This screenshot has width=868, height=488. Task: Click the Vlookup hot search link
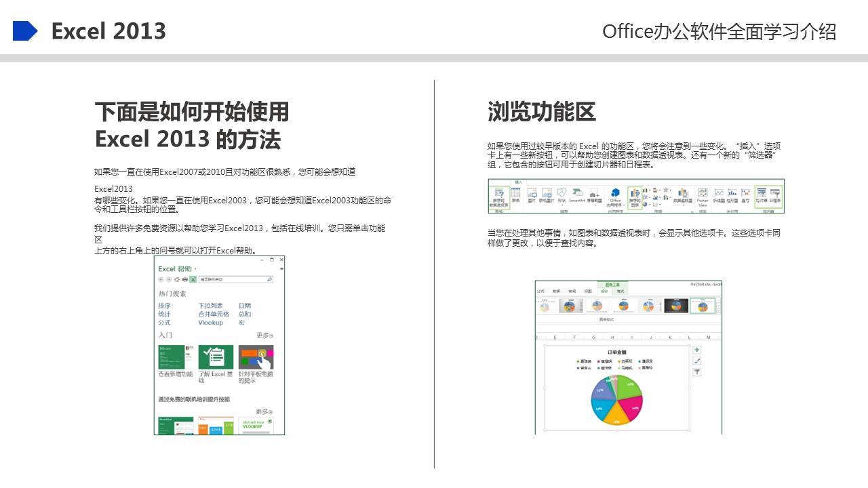pos(211,323)
